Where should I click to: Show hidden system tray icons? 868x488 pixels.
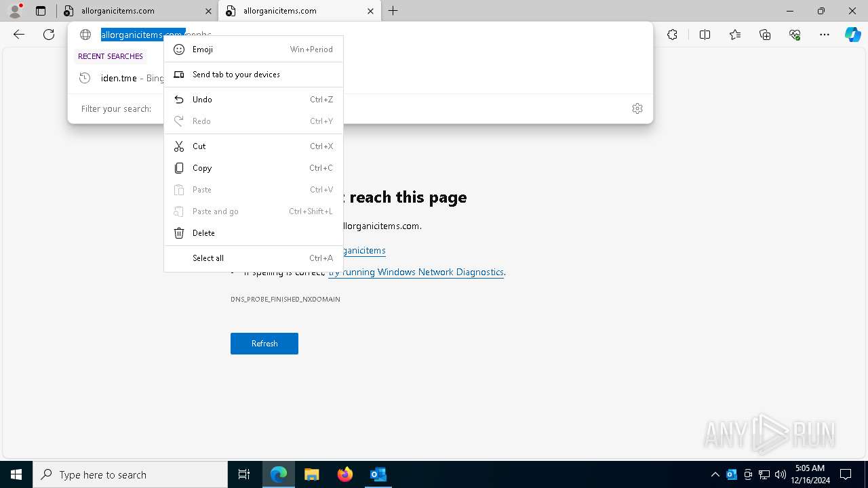pos(715,474)
